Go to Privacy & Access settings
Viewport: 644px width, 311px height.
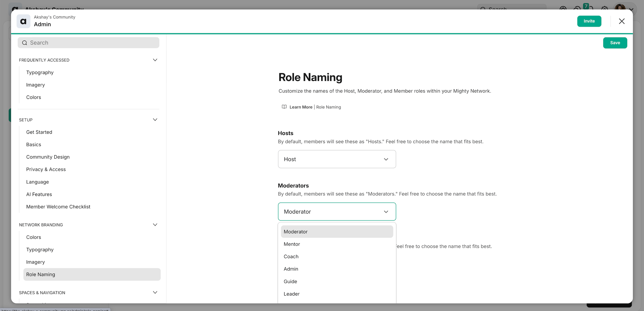(46, 169)
